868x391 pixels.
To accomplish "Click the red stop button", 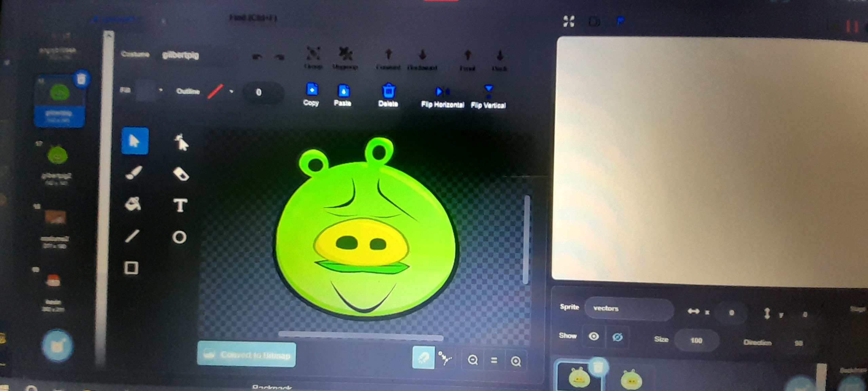I will pyautogui.click(x=852, y=26).
